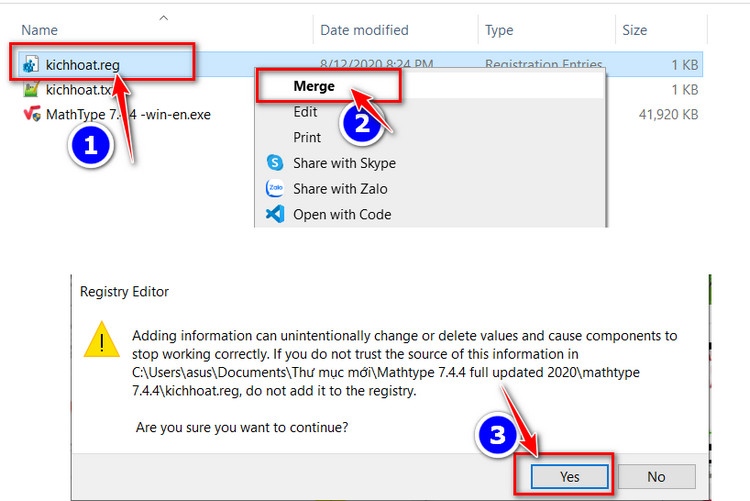Choose Edit from the context menu
Image resolution: width=750 pixels, height=501 pixels.
306,112
